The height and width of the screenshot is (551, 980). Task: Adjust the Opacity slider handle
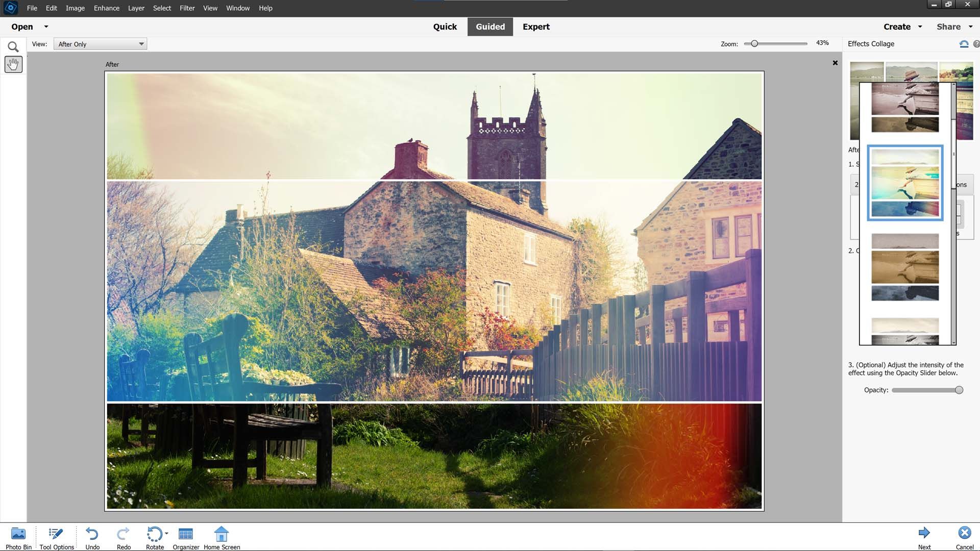coord(959,390)
